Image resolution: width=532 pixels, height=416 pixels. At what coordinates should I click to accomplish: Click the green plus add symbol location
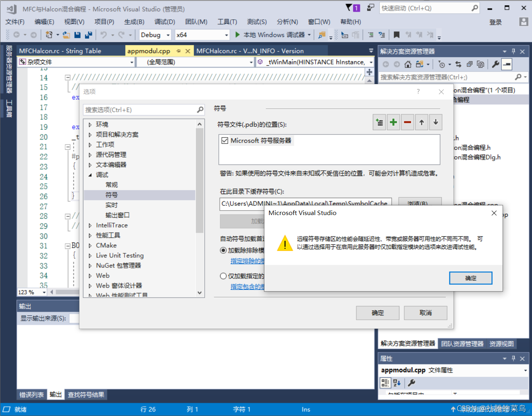click(394, 122)
